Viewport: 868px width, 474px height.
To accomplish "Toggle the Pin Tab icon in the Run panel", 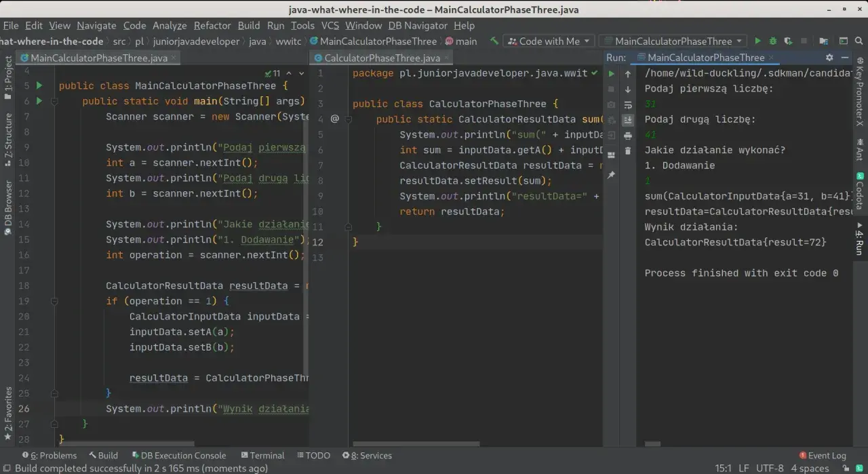I will [611, 175].
